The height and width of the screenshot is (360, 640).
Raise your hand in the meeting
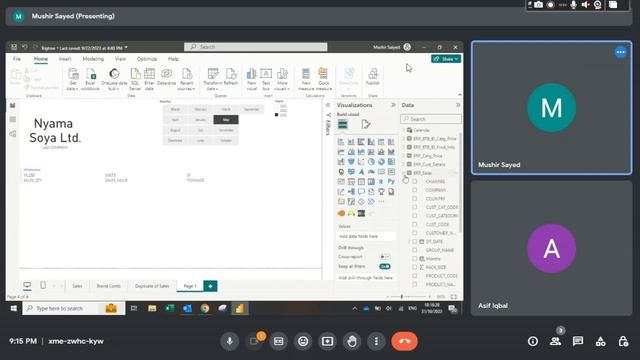[352, 341]
